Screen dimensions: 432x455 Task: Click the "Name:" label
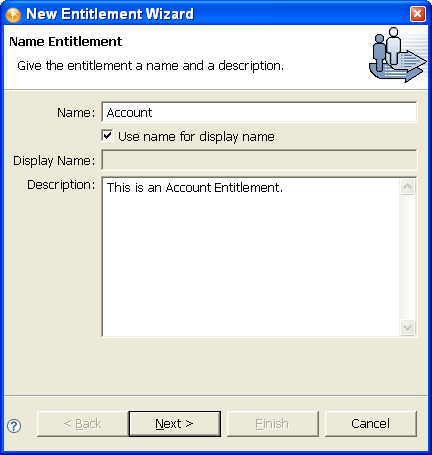[76, 113]
